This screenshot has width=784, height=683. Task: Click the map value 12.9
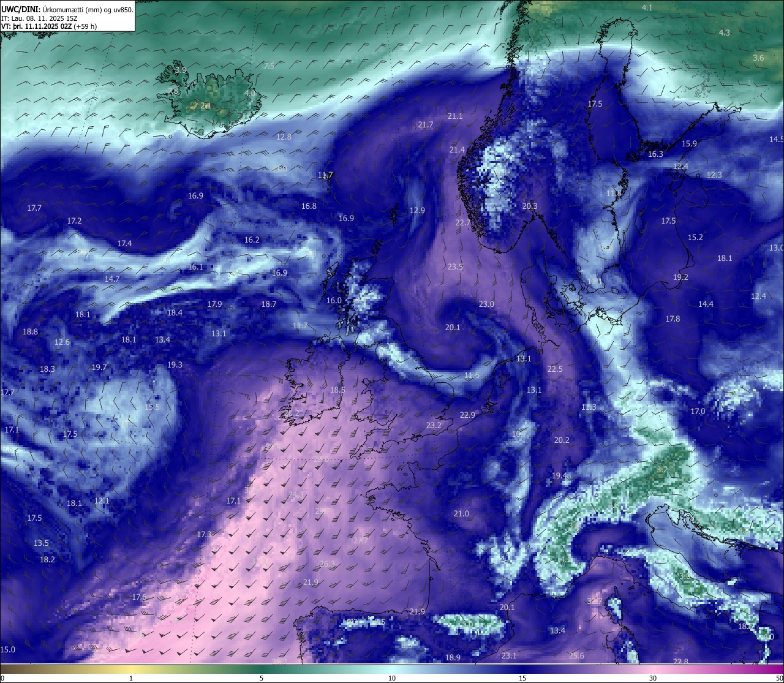[x=417, y=210]
